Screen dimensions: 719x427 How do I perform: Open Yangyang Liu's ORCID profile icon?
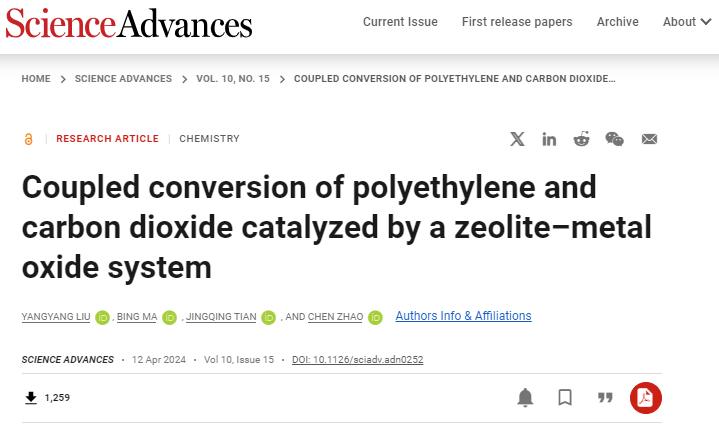[x=102, y=317]
